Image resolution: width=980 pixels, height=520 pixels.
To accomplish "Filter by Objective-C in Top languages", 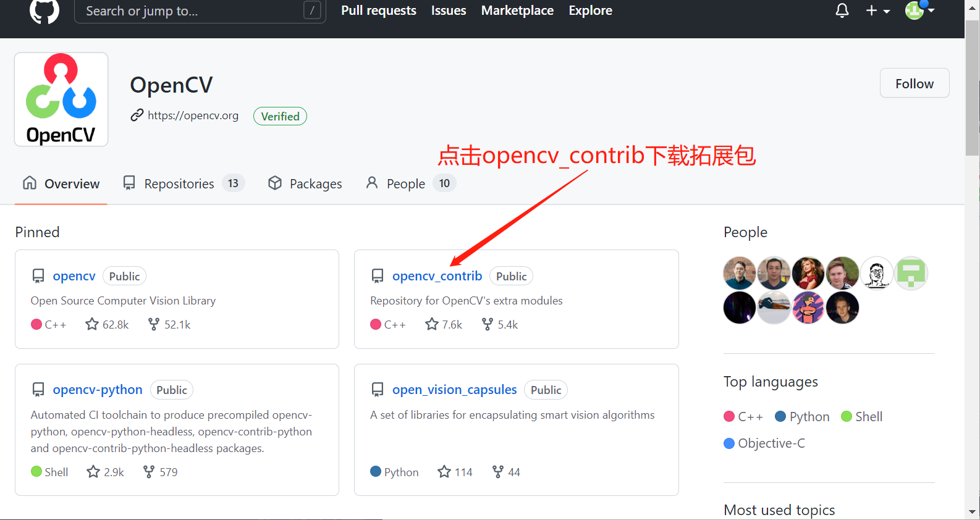I will coord(764,443).
